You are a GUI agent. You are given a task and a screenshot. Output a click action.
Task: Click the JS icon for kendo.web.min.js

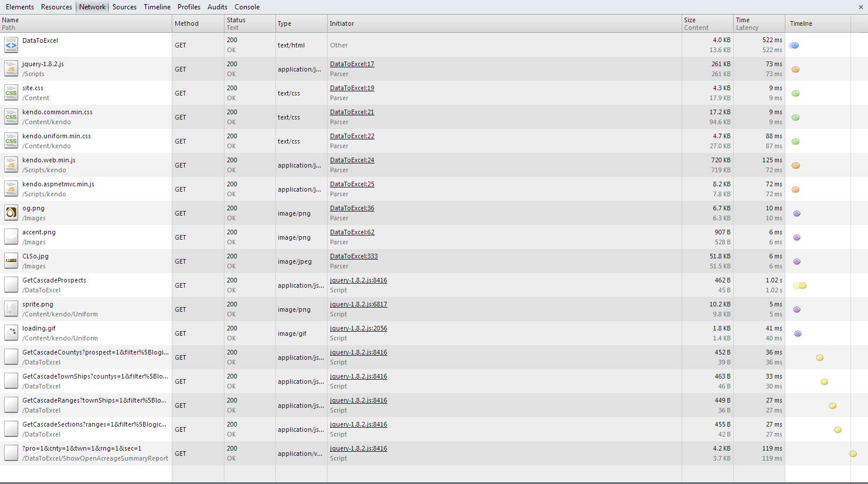[x=11, y=165]
